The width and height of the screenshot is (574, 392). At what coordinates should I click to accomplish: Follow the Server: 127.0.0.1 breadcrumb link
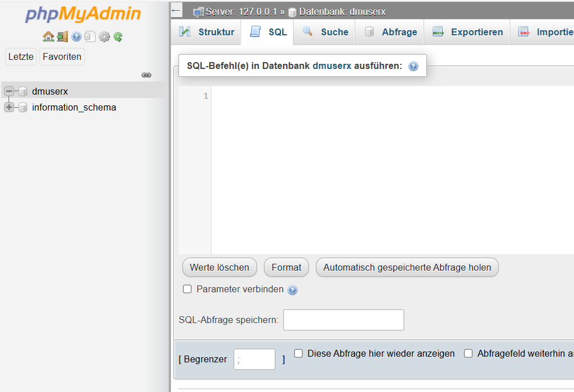pyautogui.click(x=241, y=12)
